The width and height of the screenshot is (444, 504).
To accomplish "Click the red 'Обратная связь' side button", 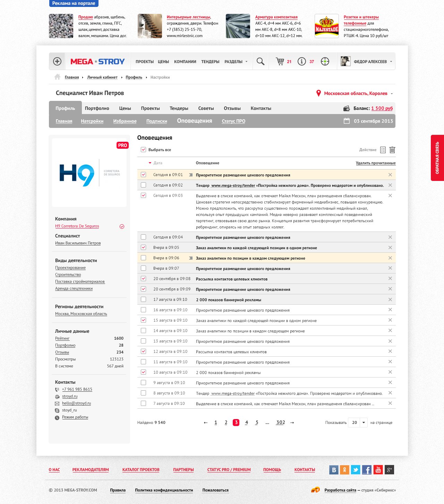I will tap(437, 158).
